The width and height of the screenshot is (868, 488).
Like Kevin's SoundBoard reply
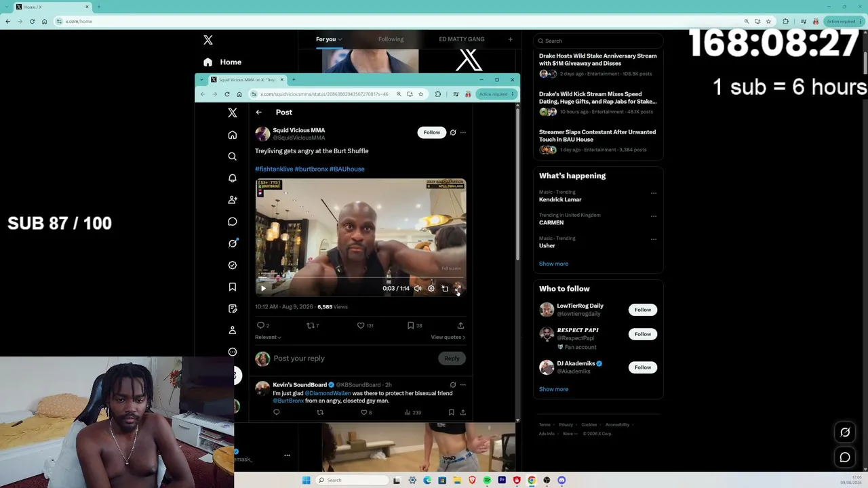[363, 412]
